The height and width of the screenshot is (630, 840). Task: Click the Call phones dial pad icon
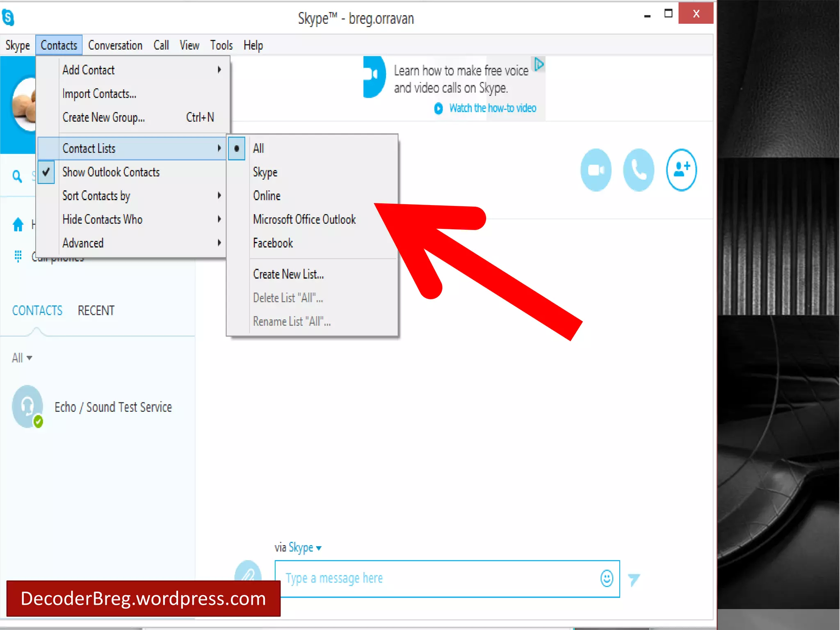pyautogui.click(x=18, y=256)
